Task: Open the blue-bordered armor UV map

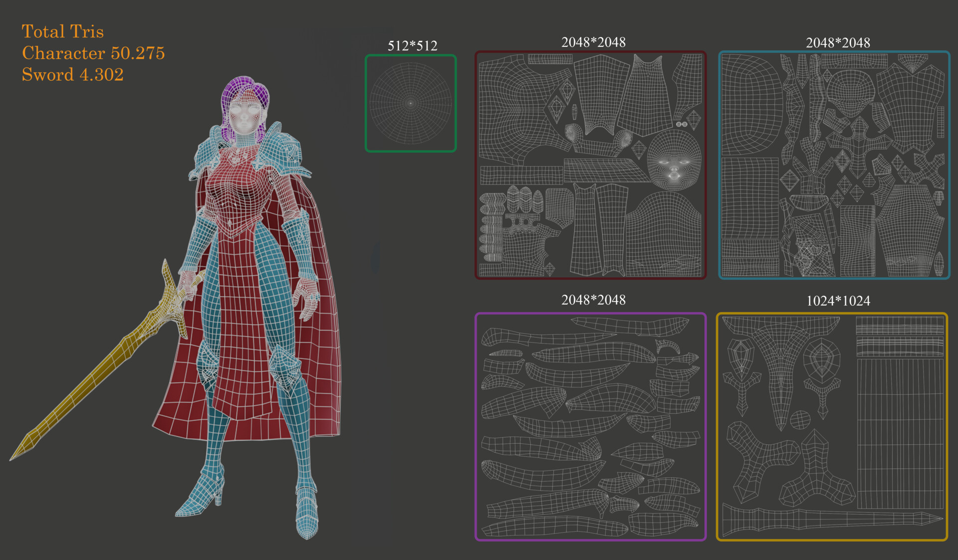Action: pyautogui.click(x=834, y=165)
